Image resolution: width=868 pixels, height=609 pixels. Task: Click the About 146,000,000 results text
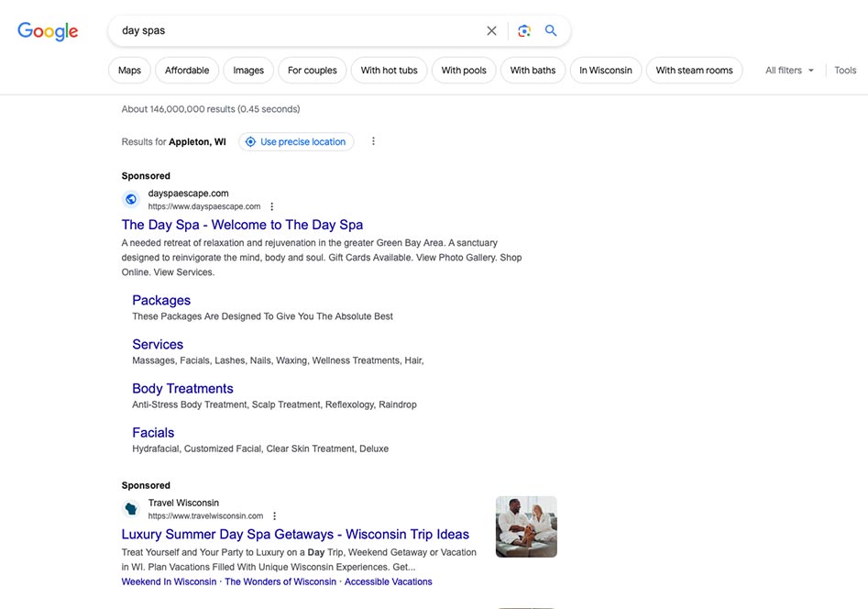pos(211,109)
